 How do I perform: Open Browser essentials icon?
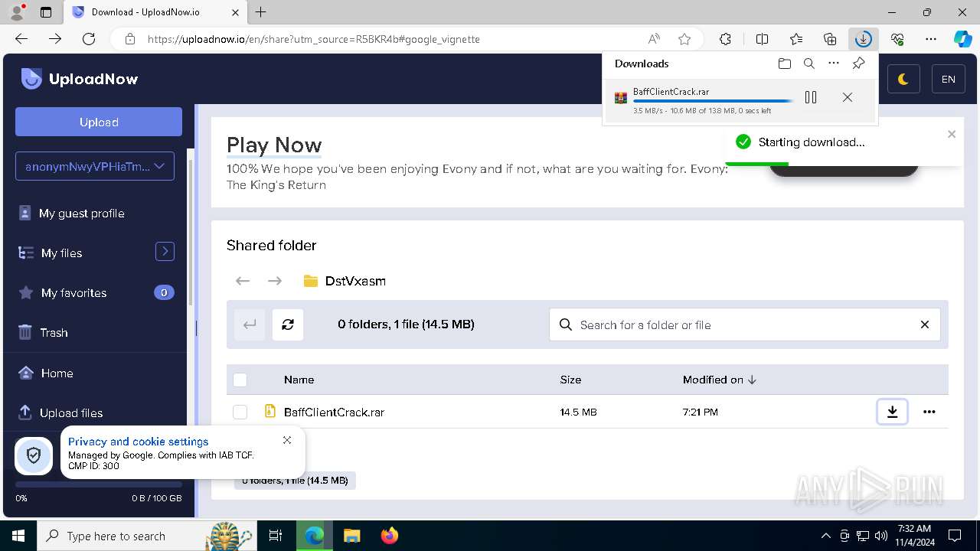pyautogui.click(x=897, y=39)
